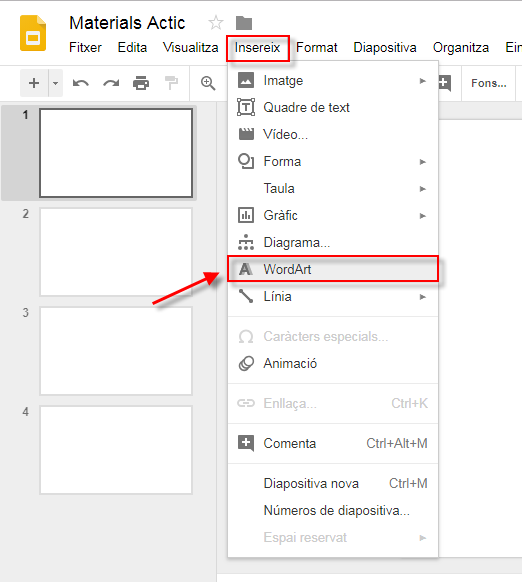Image resolution: width=522 pixels, height=582 pixels.
Task: Click the redo arrow icon
Action: 111,83
